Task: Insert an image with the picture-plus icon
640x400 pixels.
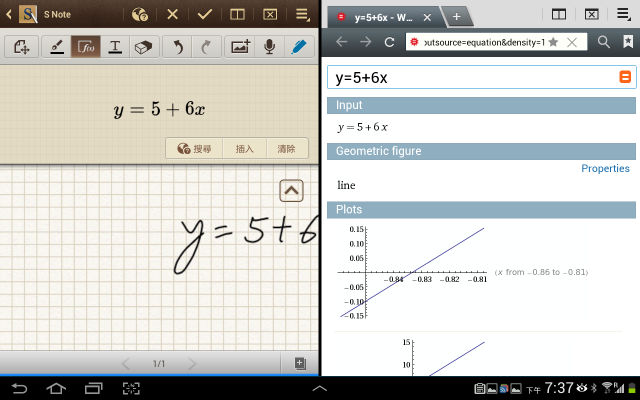Action: (240, 47)
